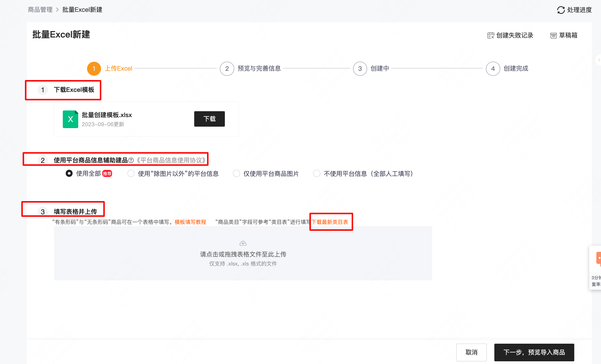Click 批量Excel新建 breadcrumb item
Screen dimensions: 601x364
[x=82, y=10]
